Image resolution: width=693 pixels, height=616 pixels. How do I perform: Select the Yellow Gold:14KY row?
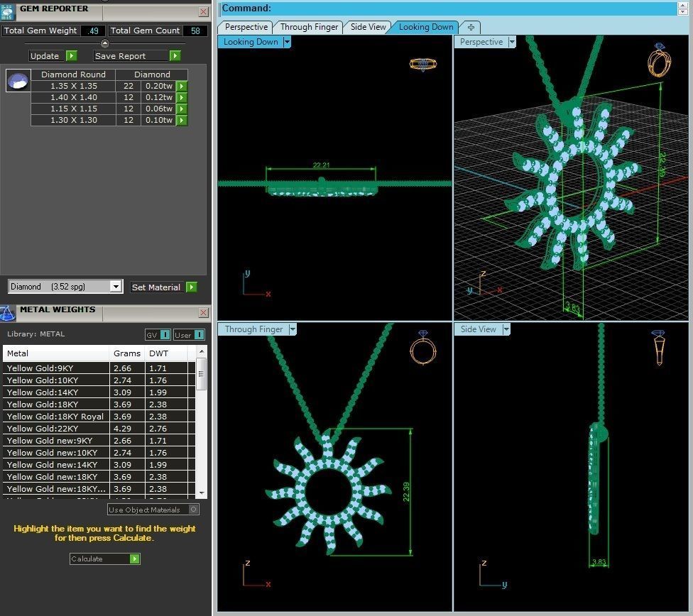tap(99, 392)
